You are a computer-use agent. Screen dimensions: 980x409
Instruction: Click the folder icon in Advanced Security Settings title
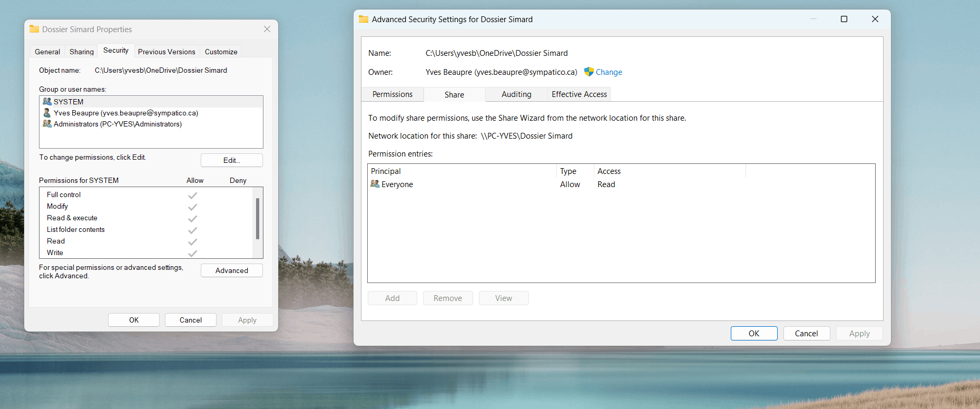coord(364,19)
